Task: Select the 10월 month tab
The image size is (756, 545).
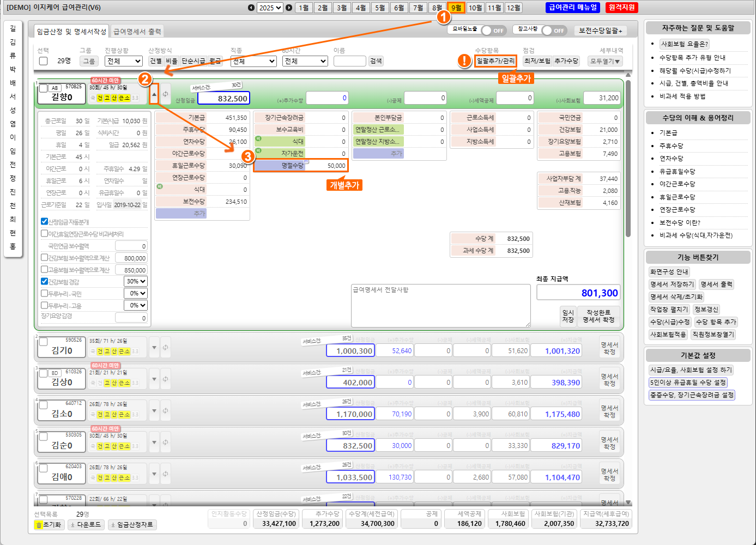Action: tap(475, 8)
